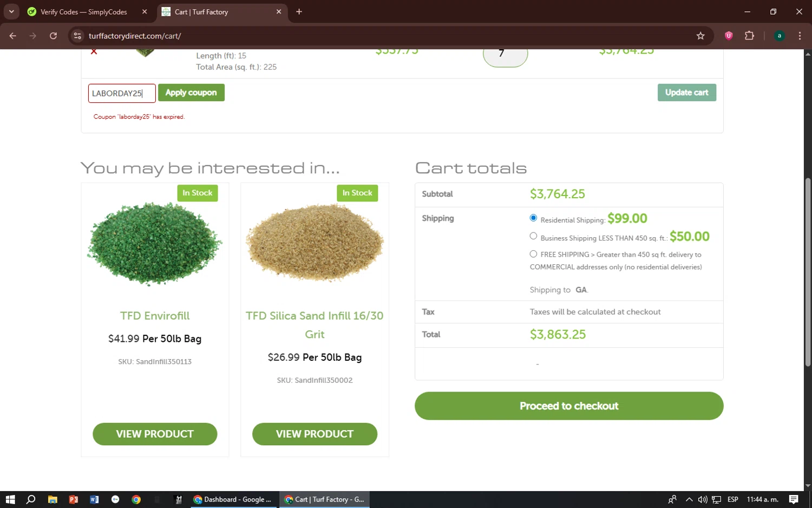The height and width of the screenshot is (508, 812).
Task: Click the scrollbar down arrow
Action: click(x=808, y=486)
